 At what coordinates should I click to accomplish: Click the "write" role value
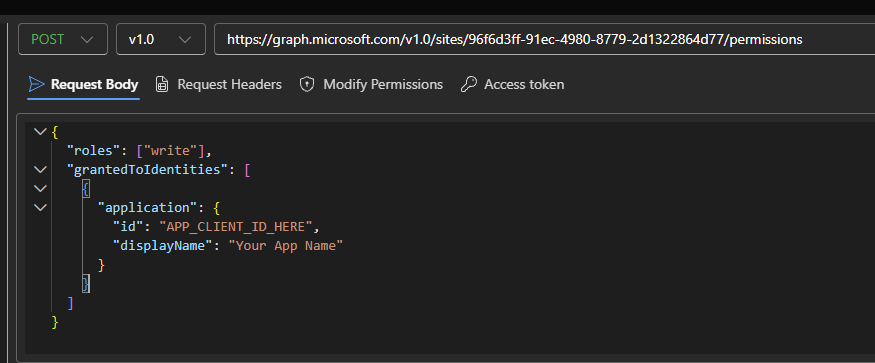(172, 151)
